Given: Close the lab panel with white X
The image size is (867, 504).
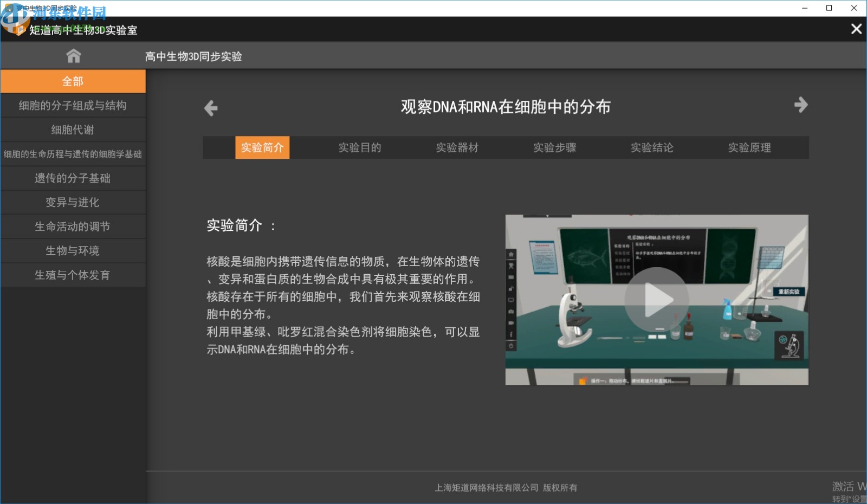Looking at the screenshot, I should point(856,29).
